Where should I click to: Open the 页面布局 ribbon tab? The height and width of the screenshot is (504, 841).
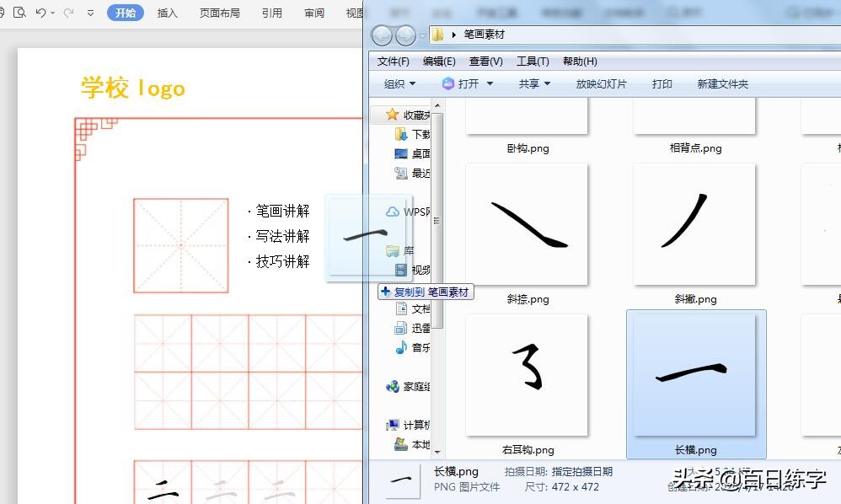(x=219, y=13)
